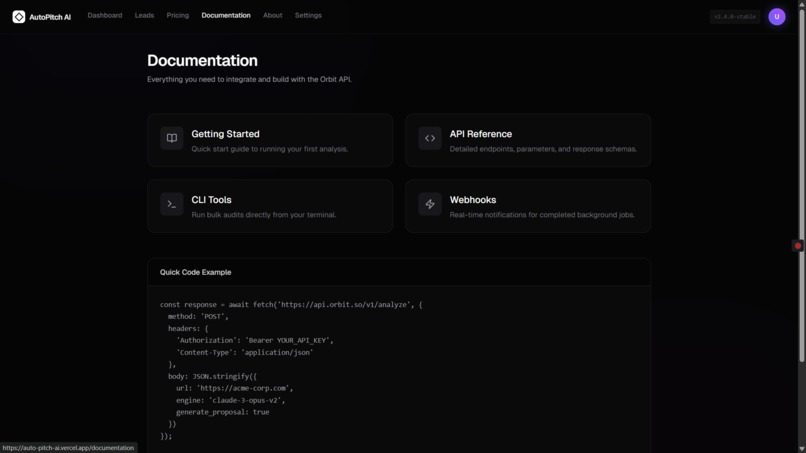The image size is (806, 453).
Task: Open the purple user avatar menu
Action: pyautogui.click(x=777, y=17)
